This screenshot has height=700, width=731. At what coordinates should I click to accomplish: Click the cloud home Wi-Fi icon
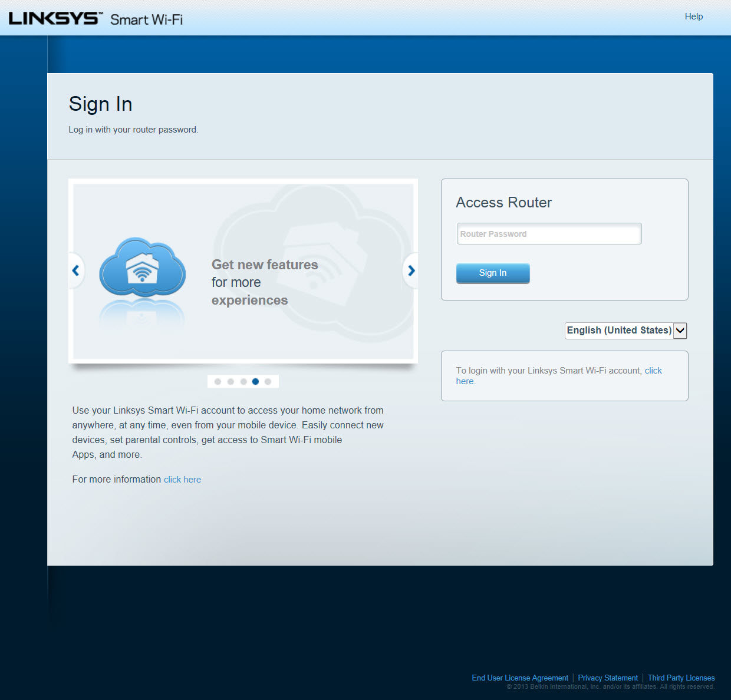tap(142, 268)
